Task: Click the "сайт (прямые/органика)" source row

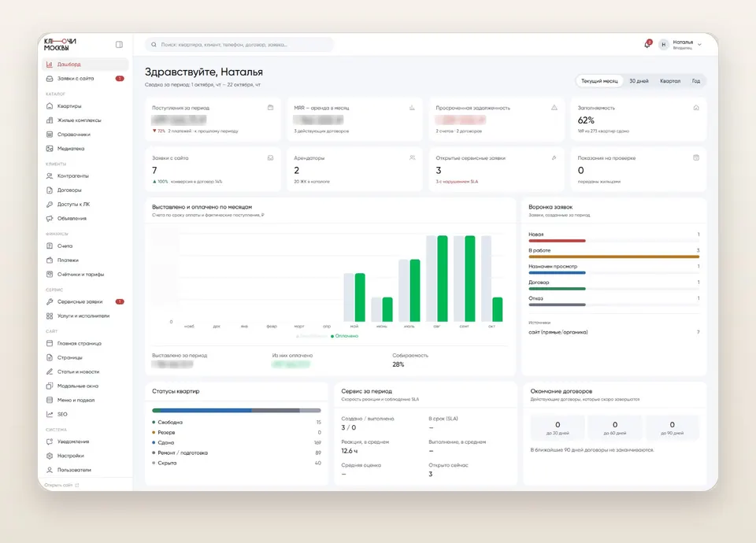Action: click(613, 332)
